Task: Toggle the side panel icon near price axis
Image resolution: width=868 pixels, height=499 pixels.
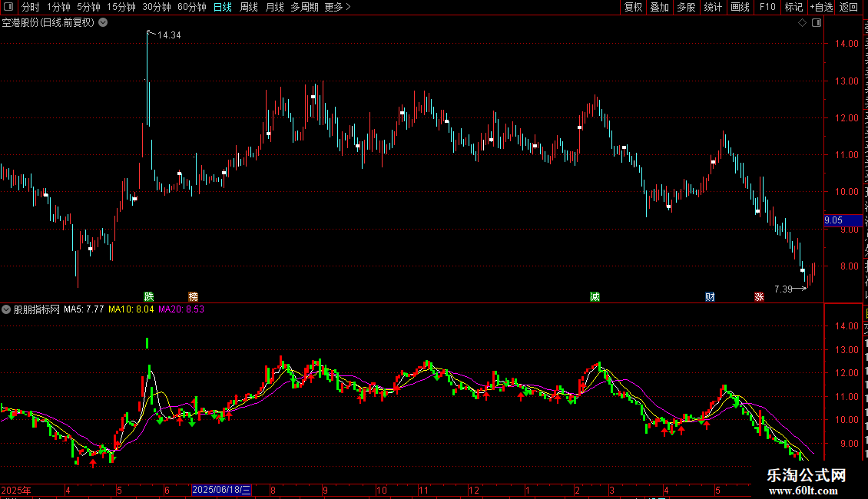Action: pos(817,23)
